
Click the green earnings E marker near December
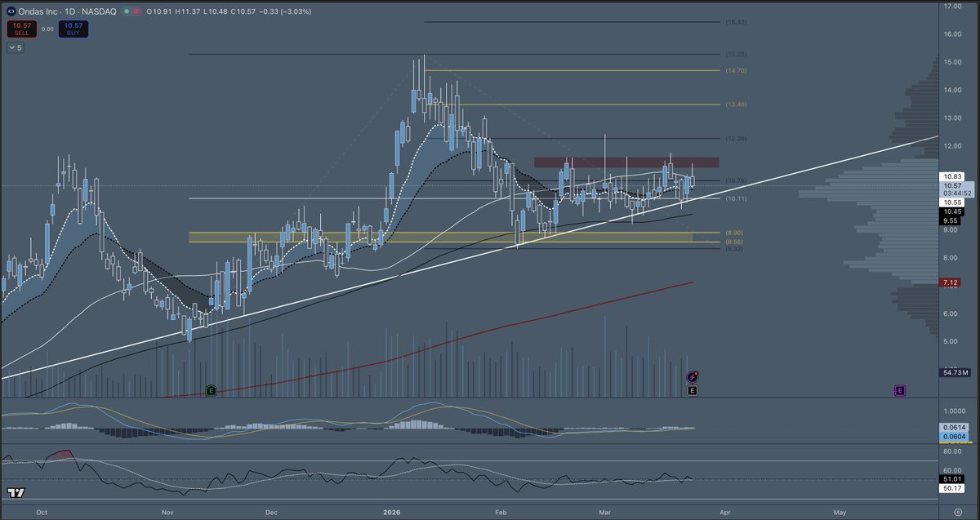[x=212, y=391]
